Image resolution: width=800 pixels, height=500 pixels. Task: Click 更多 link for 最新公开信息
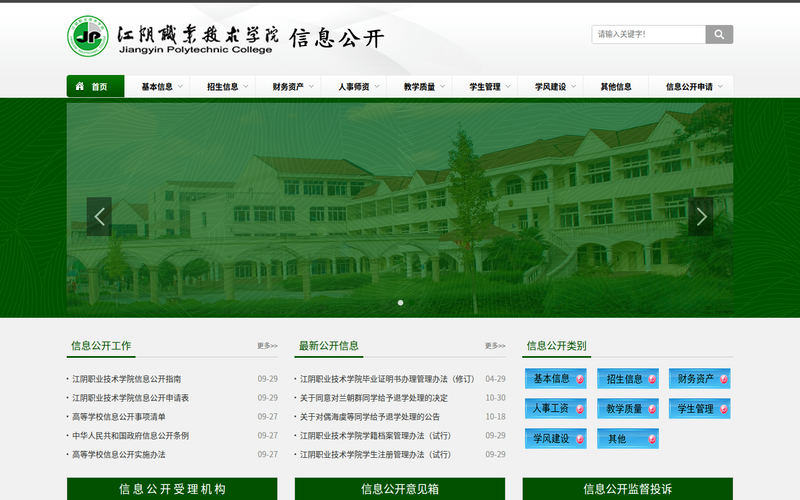click(495, 346)
